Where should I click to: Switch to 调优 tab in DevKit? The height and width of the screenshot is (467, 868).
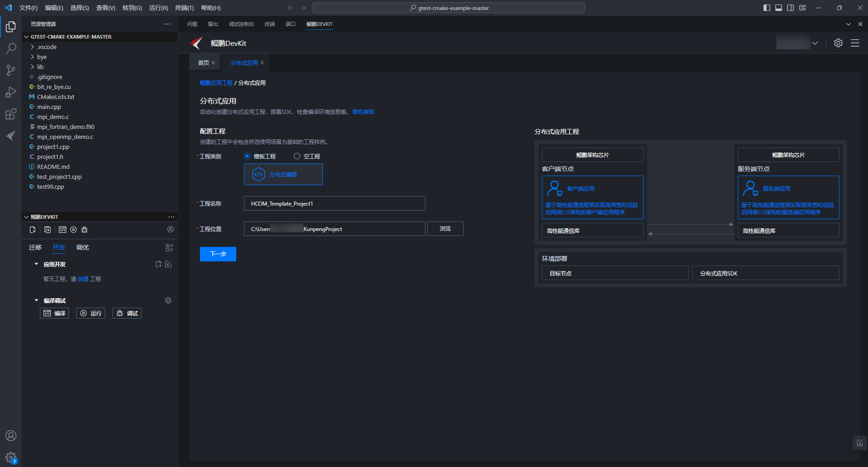pyautogui.click(x=83, y=247)
